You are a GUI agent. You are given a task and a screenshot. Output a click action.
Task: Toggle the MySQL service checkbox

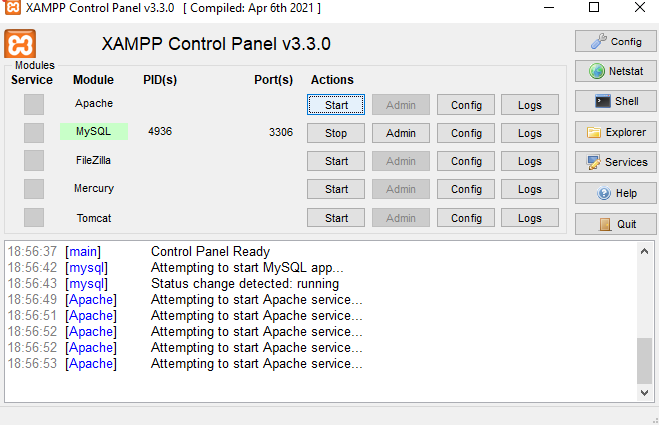tap(34, 133)
